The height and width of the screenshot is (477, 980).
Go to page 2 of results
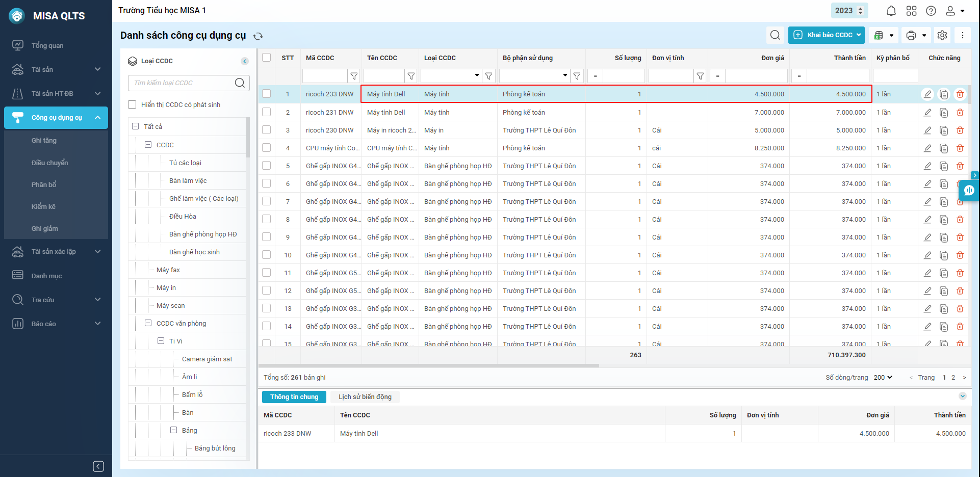pos(953,378)
